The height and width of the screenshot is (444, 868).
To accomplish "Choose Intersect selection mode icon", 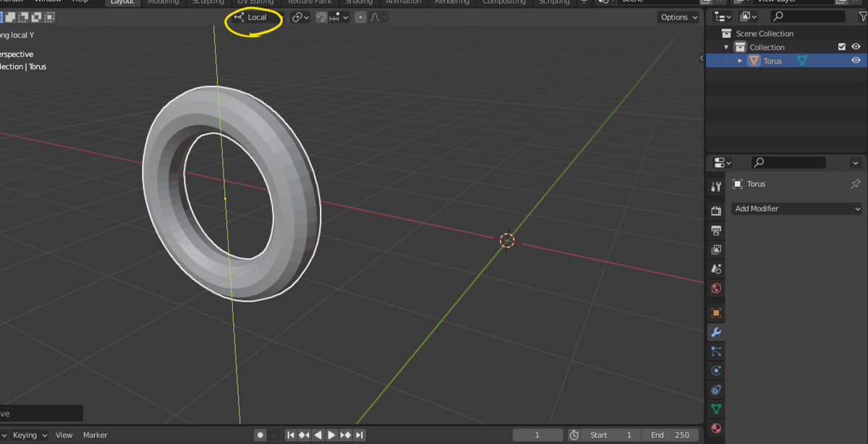I will (x=50, y=17).
